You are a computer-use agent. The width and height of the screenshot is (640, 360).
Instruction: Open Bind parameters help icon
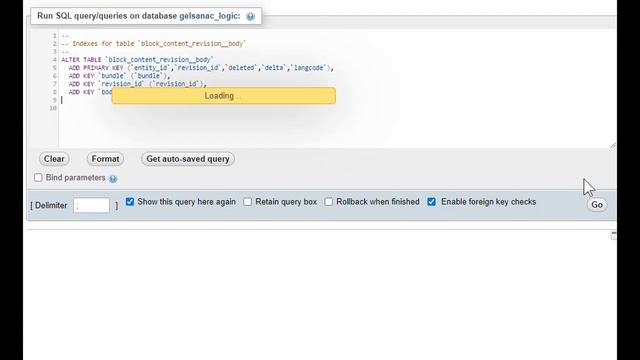click(113, 178)
